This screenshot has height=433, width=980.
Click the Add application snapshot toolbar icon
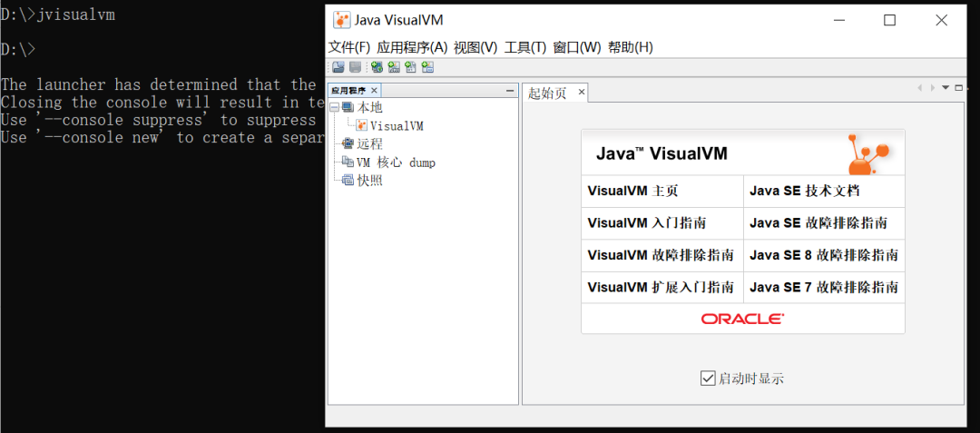tap(428, 67)
